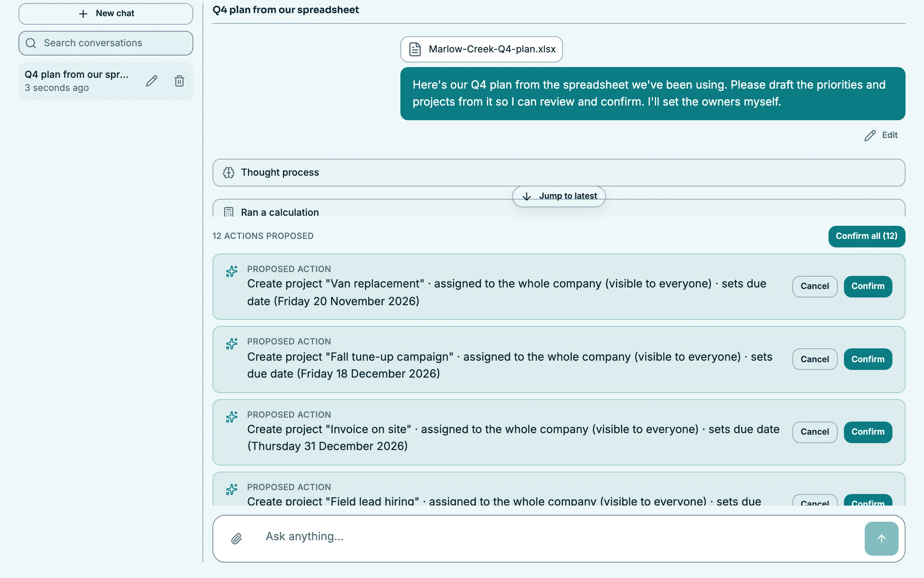Click sparkle icon on Van replacement action

click(232, 271)
